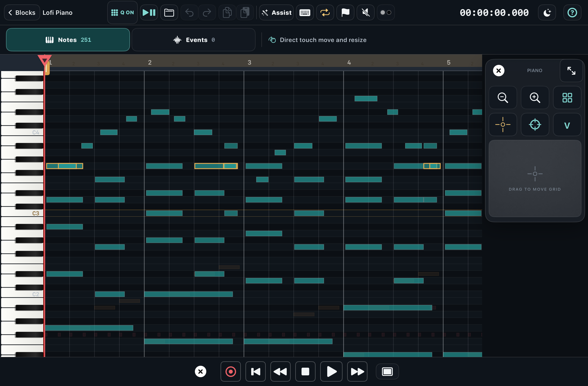Select the Notes 251 tab

68,40
